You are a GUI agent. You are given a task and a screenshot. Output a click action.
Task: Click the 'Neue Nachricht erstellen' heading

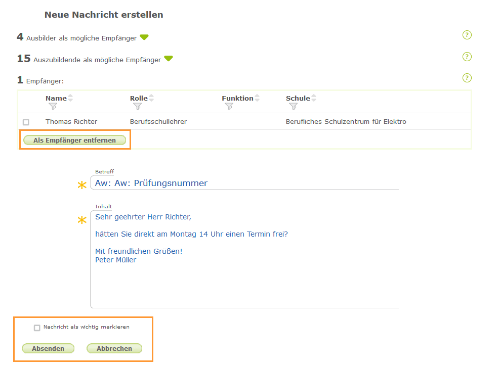point(104,15)
